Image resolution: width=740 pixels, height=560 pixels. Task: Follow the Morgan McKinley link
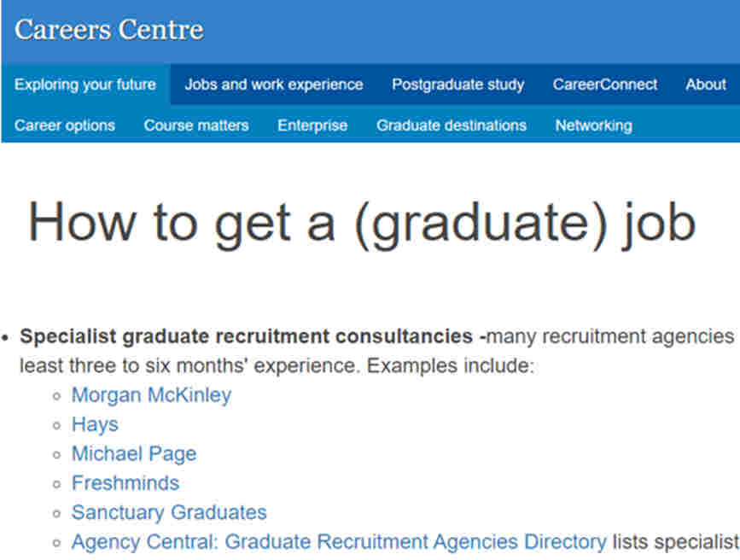point(151,395)
